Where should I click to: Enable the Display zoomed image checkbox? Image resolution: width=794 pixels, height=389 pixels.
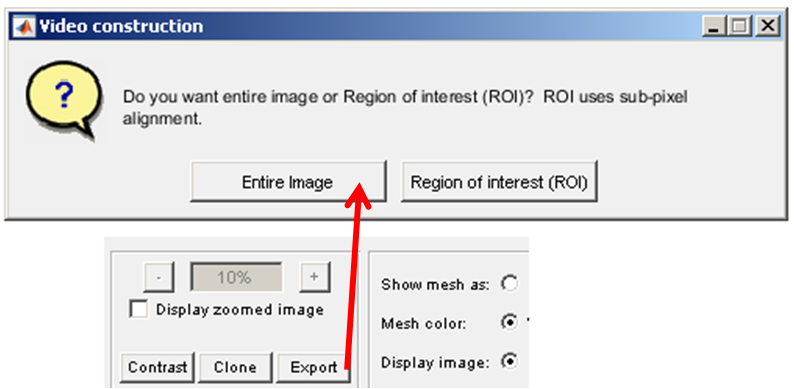coord(138,309)
